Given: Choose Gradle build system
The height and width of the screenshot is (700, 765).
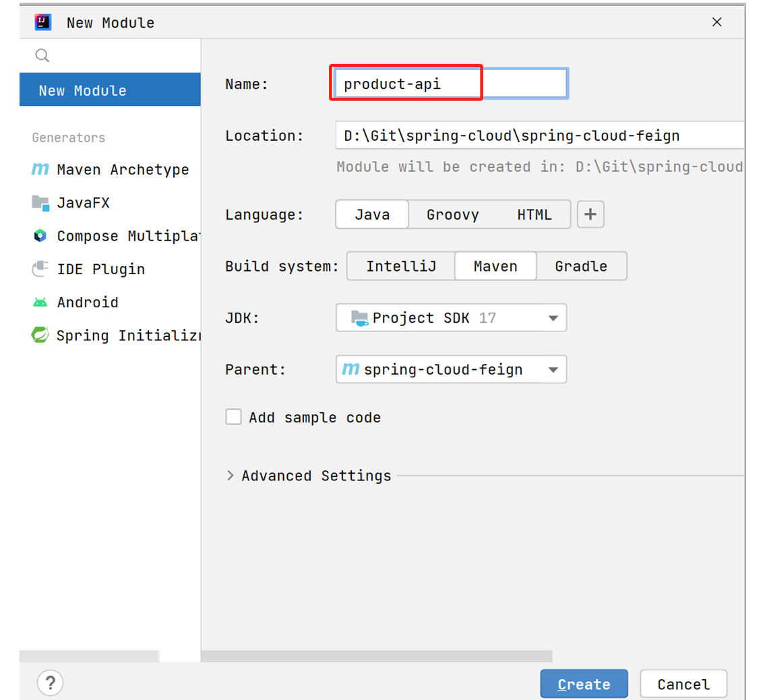Looking at the screenshot, I should 581,266.
